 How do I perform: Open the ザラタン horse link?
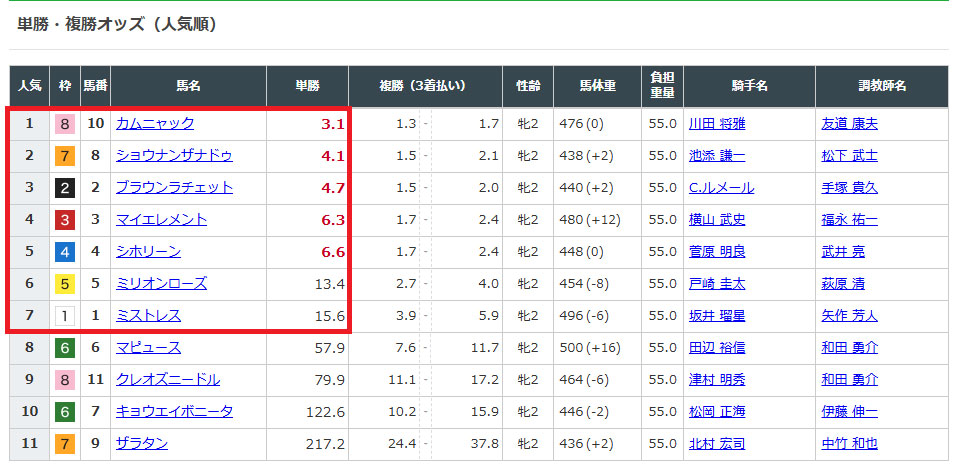(142, 443)
